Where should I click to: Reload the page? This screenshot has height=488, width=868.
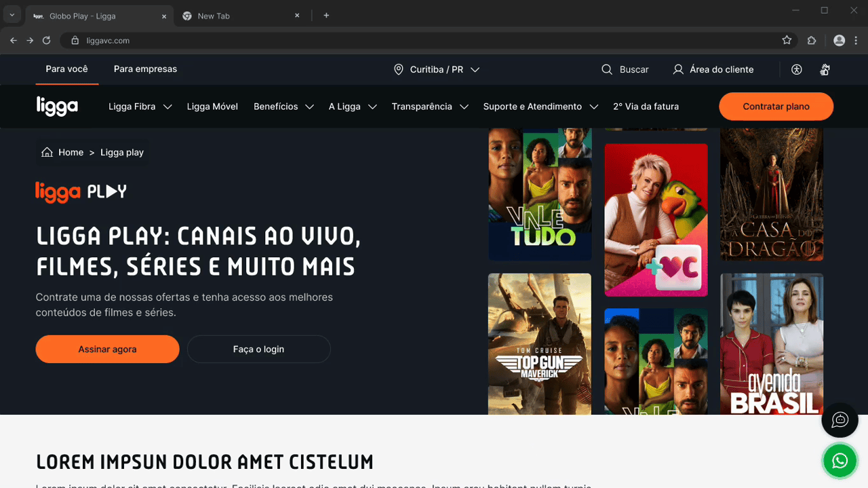[x=47, y=41]
